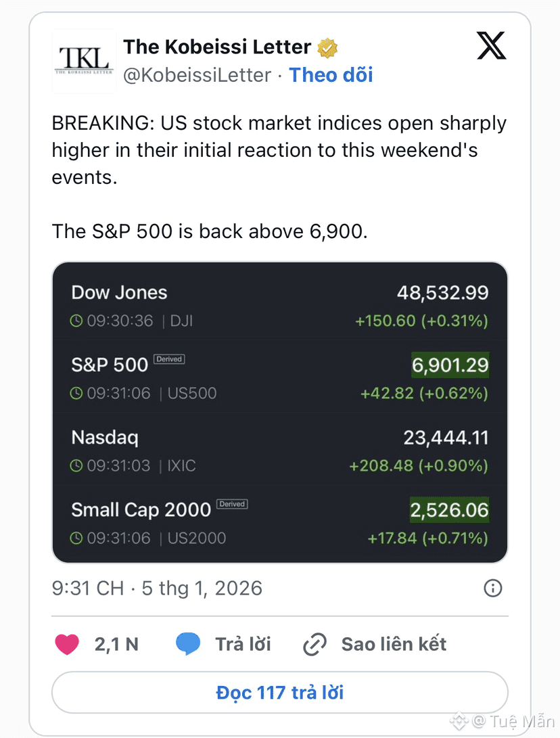Open The Kobeissi Letter profile name
560x738 pixels.
[x=217, y=47]
